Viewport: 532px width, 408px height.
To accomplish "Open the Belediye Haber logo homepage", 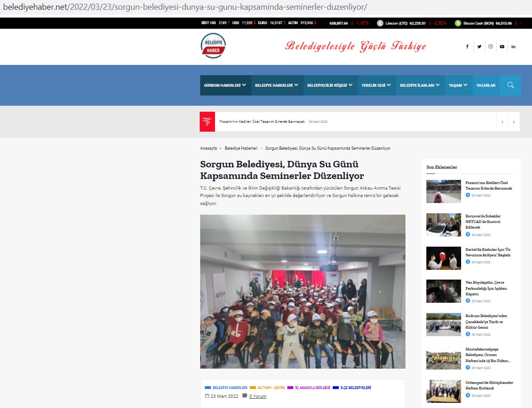I will (x=213, y=46).
